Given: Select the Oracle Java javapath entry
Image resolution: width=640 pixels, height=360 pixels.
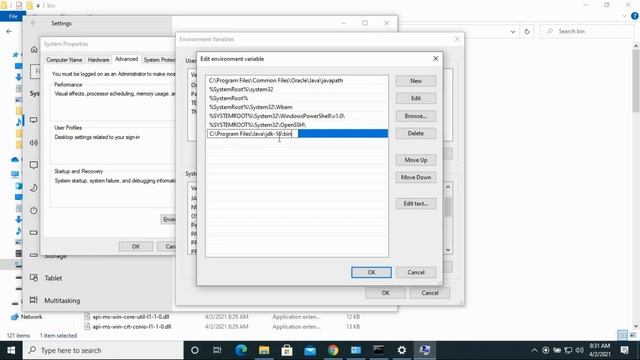Looking at the screenshot, I should pos(297,80).
